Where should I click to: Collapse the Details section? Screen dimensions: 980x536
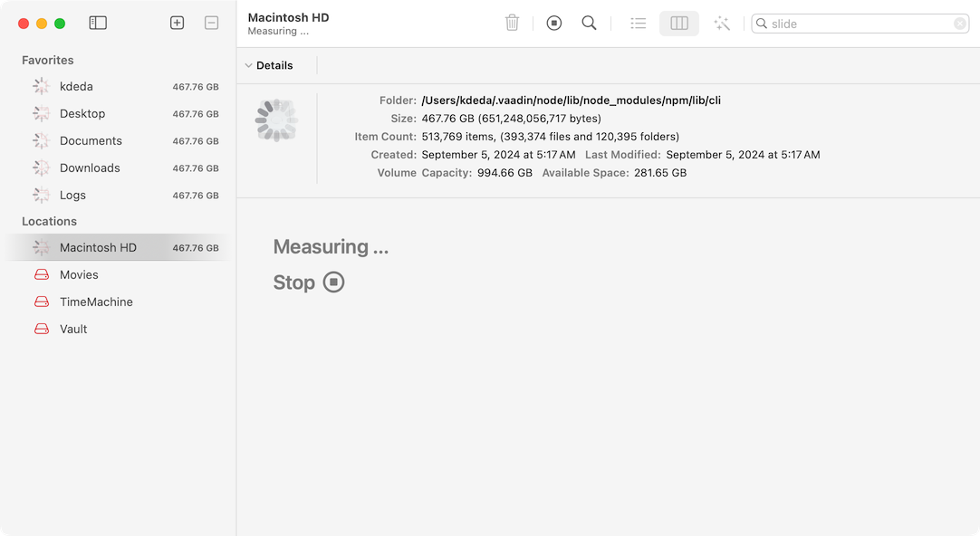coord(249,65)
